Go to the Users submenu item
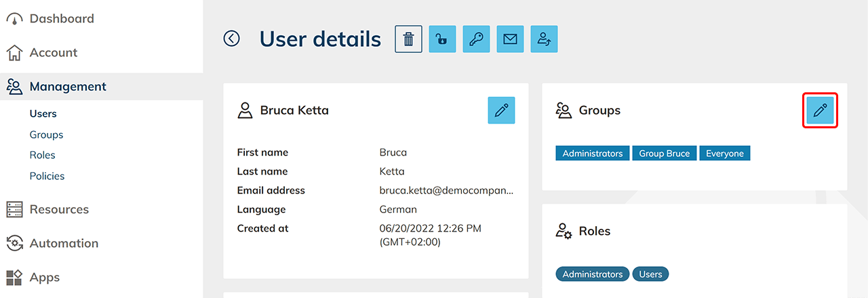Image resolution: width=868 pixels, height=298 pixels. coord(43,113)
